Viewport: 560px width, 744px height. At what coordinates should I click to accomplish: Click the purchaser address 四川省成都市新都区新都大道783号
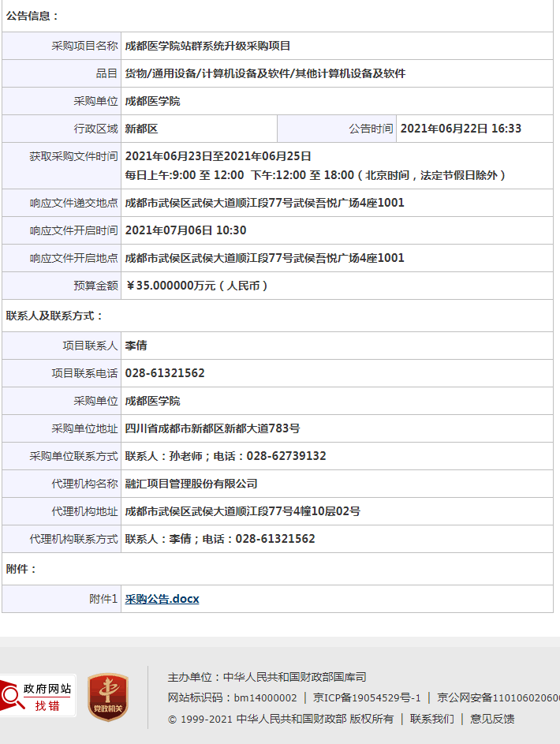(x=212, y=428)
